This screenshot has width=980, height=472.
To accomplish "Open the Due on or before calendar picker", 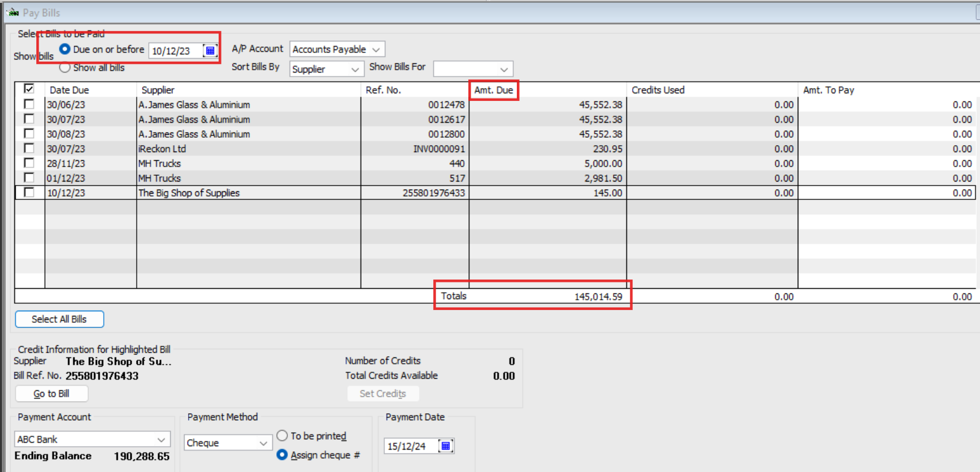I will coord(211,51).
